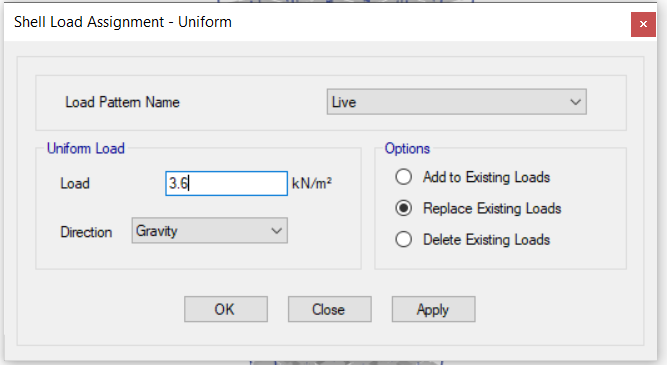
Task: Select the Add to Existing Loads radio button
Action: (403, 177)
